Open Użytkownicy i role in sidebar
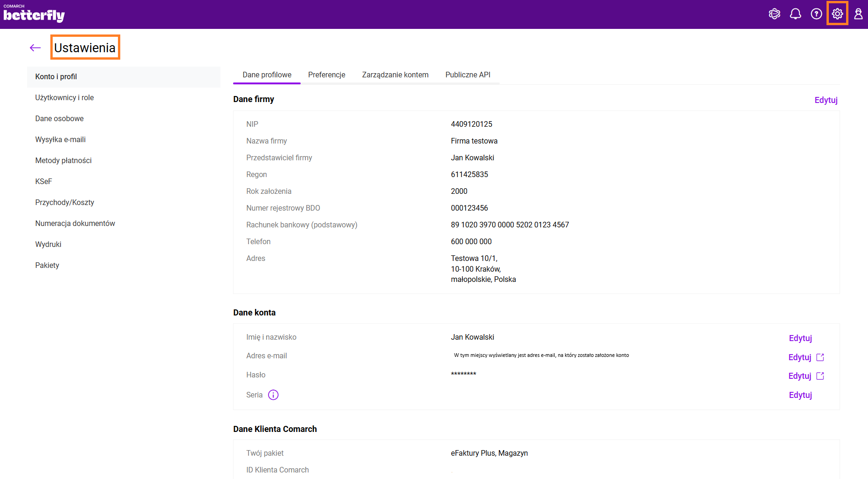868x479 pixels. [x=64, y=98]
